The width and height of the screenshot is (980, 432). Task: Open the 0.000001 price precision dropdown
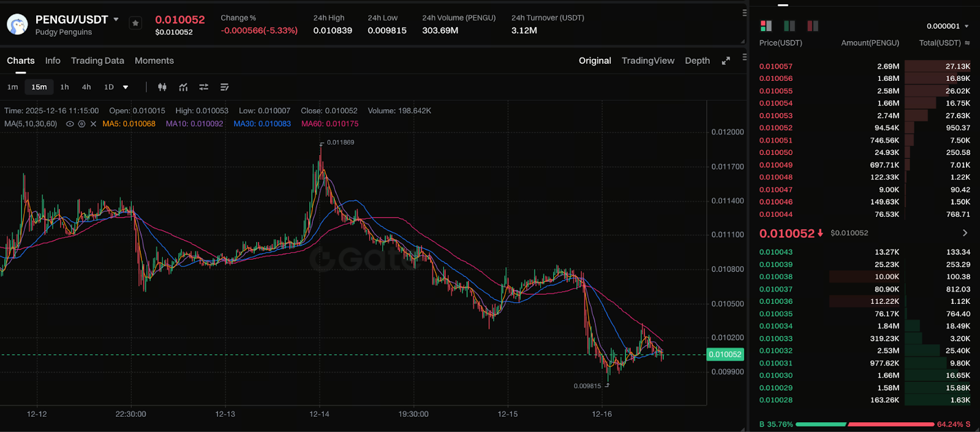pyautogui.click(x=948, y=26)
